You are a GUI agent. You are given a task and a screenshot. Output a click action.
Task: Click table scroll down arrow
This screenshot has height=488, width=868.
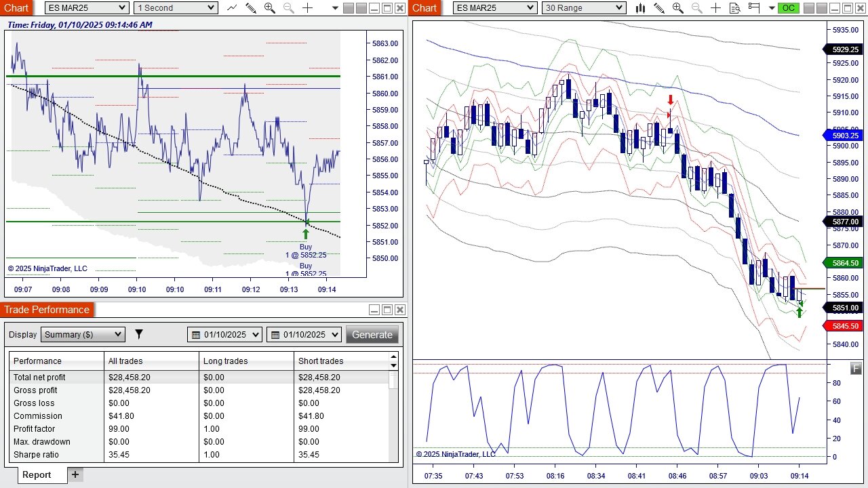[x=393, y=365]
